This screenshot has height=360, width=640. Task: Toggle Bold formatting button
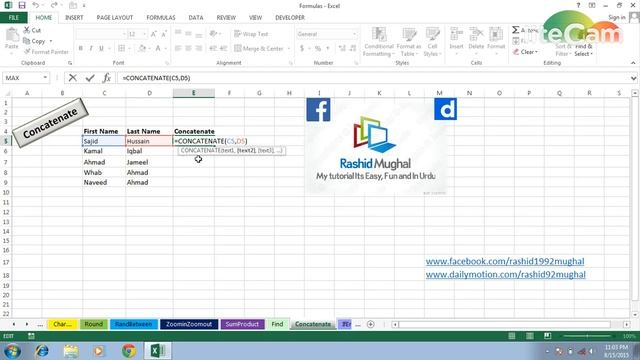coord(81,48)
